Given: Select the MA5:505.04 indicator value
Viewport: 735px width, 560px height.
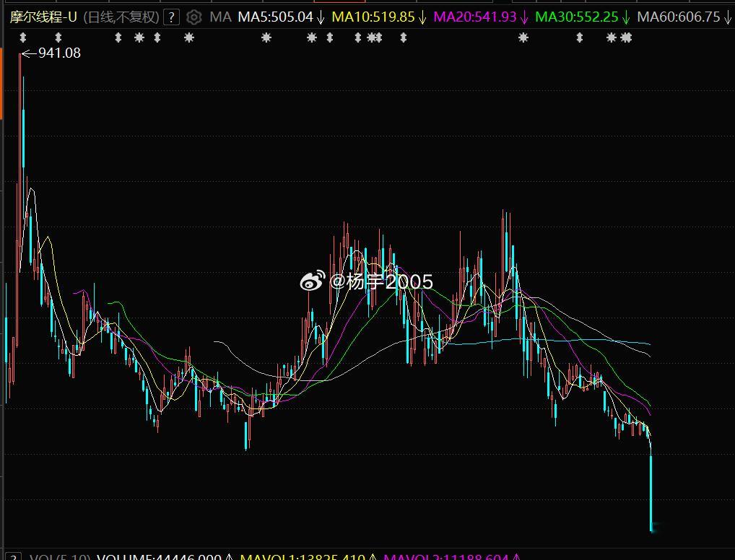Looking at the screenshot, I should point(275,17).
